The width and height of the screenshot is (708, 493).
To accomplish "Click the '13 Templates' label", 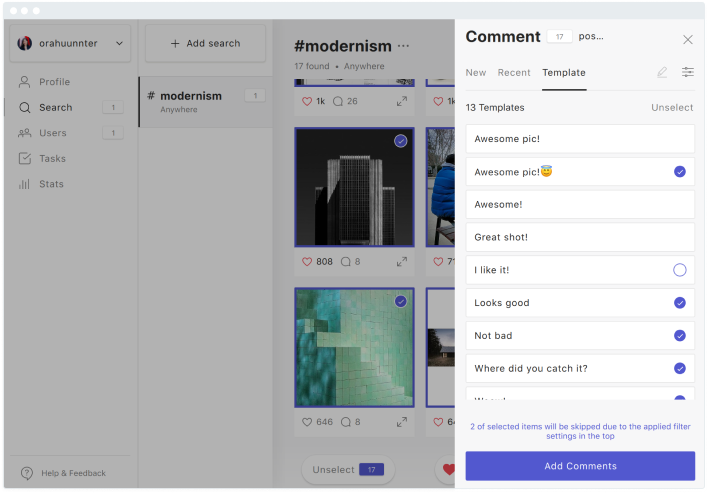I will pos(495,107).
